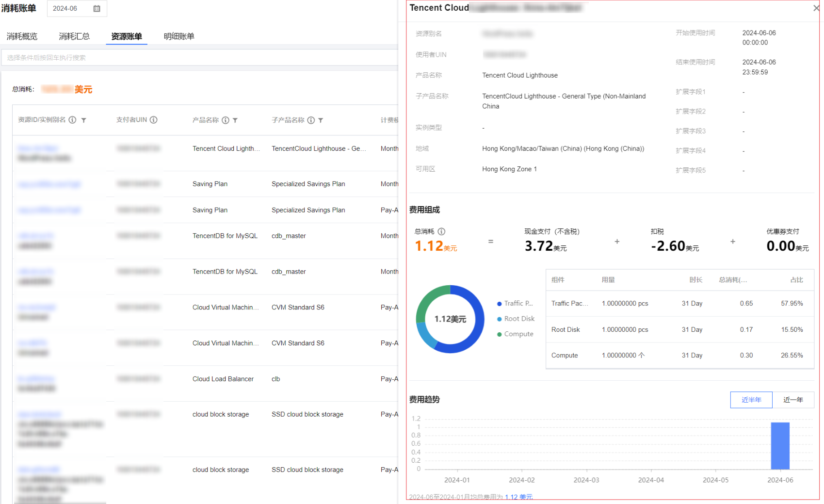Close the Tencent Cloud detail panel

(x=816, y=8)
